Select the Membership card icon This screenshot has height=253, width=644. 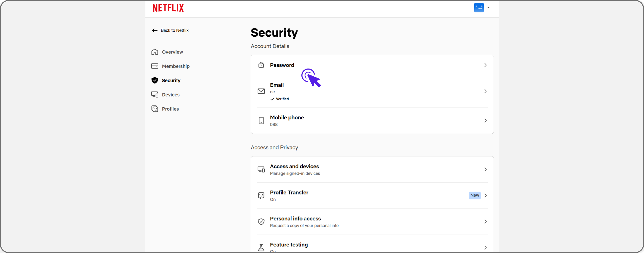click(155, 66)
